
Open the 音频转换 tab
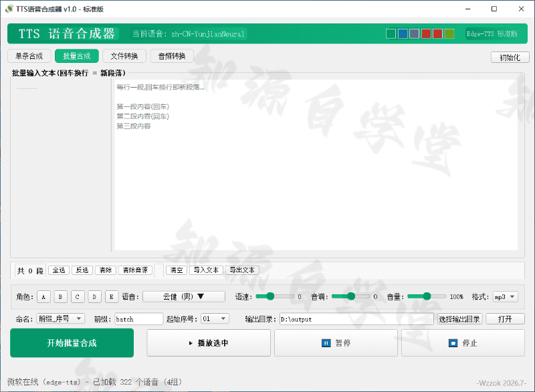172,56
